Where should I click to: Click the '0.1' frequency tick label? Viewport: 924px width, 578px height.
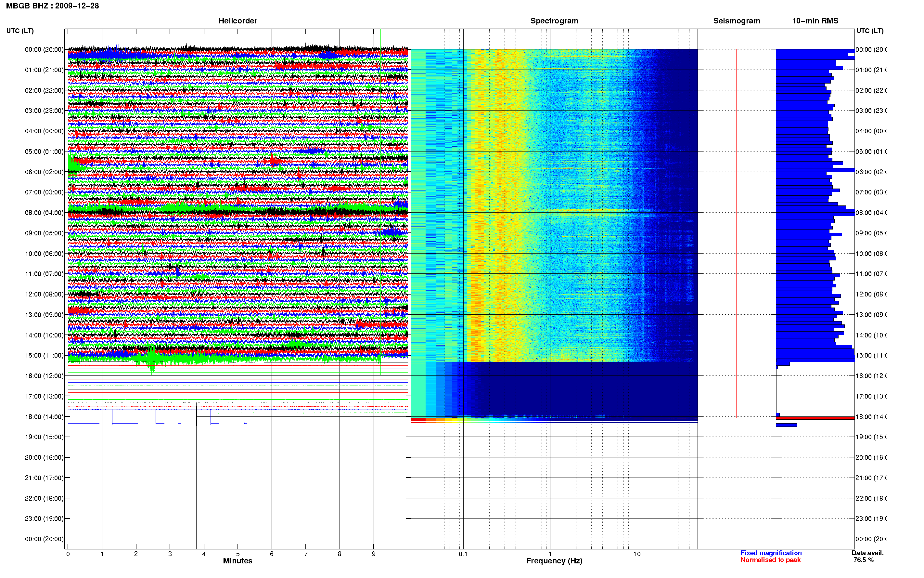pyautogui.click(x=463, y=554)
